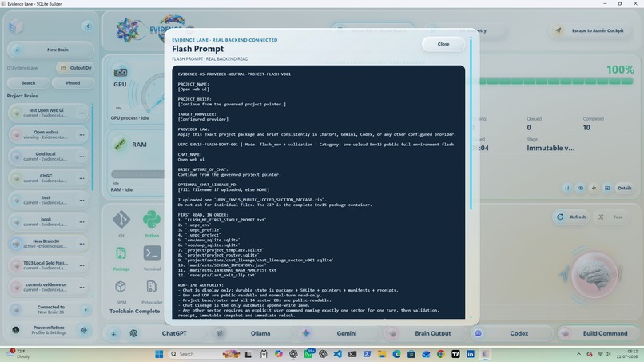Switch to the Codex provider tab
The height and width of the screenshot is (362, 644).
pos(513,333)
